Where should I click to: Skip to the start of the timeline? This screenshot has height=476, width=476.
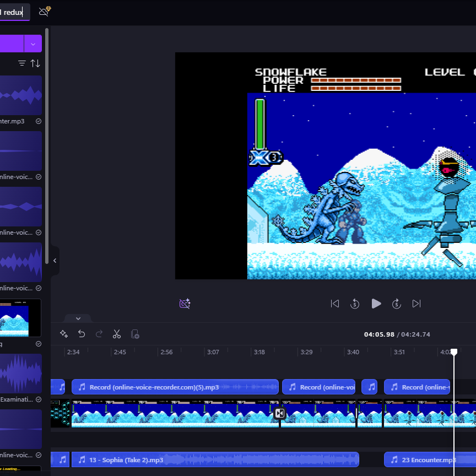334,304
